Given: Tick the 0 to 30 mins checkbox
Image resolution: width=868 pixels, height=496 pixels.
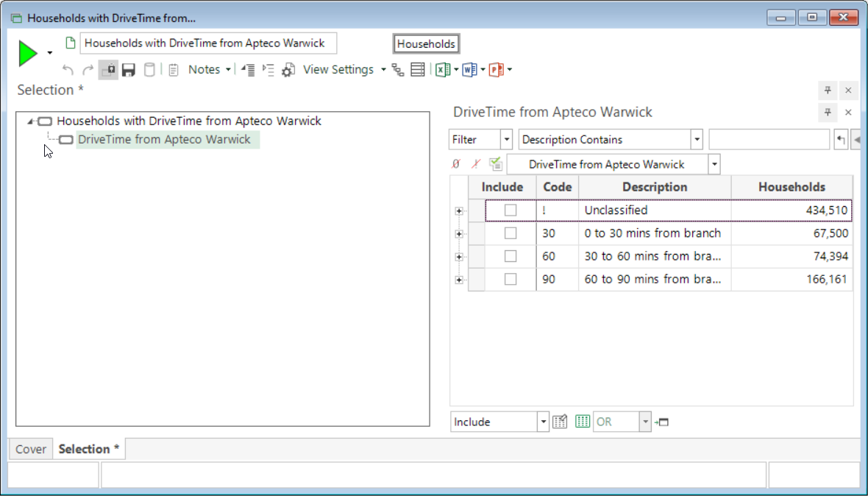Looking at the screenshot, I should [511, 233].
